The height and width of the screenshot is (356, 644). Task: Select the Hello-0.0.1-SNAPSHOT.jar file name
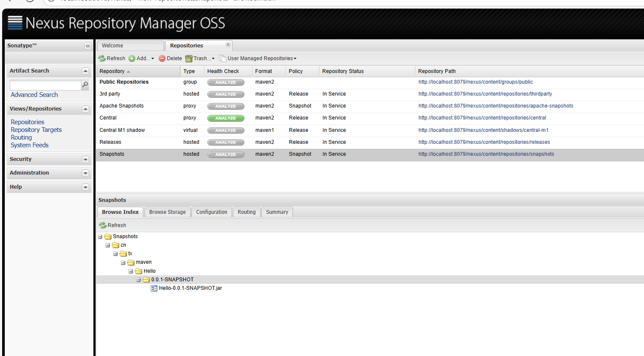(x=191, y=288)
